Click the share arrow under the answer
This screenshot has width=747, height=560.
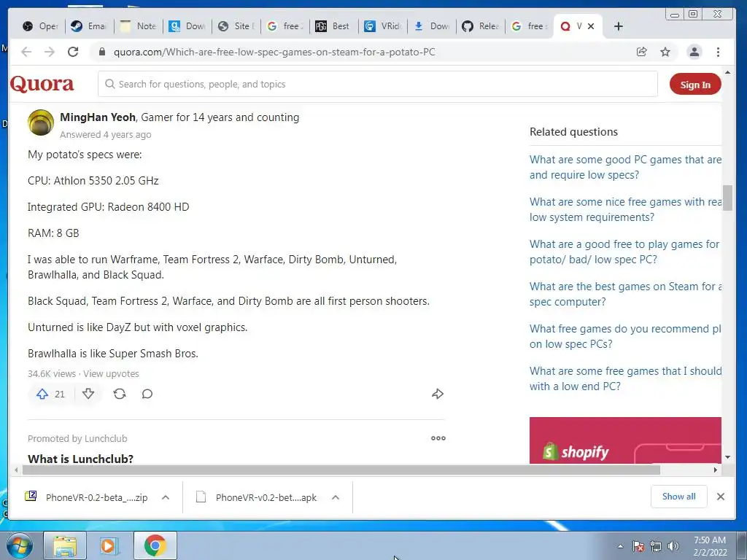(x=438, y=394)
